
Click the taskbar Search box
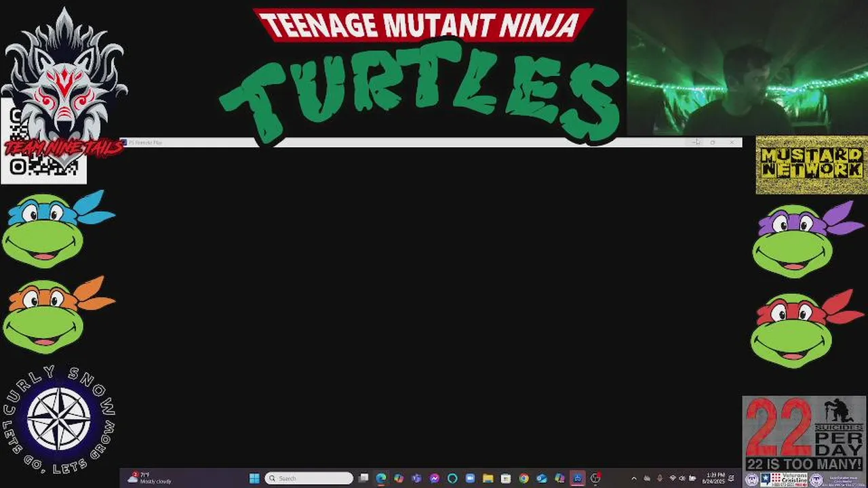[309, 478]
